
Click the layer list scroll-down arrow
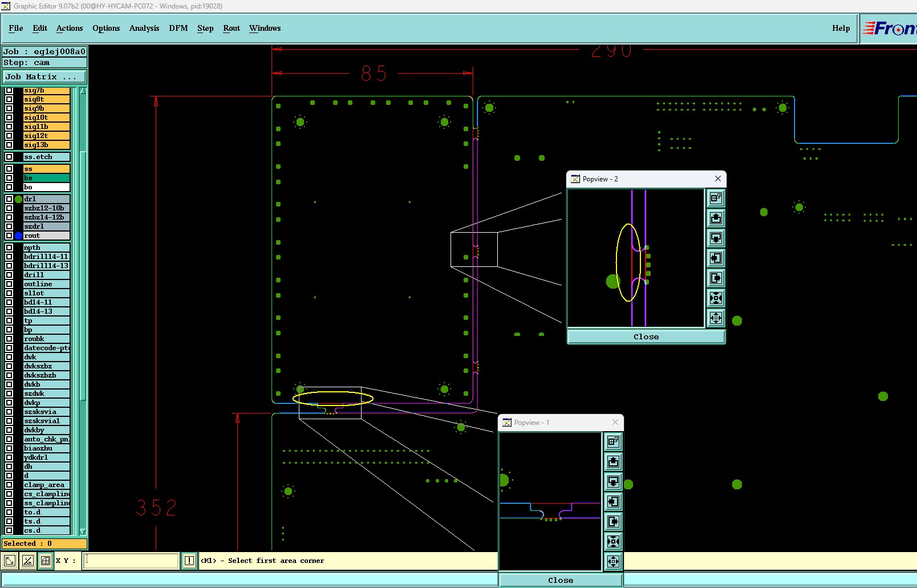pyautogui.click(x=83, y=532)
